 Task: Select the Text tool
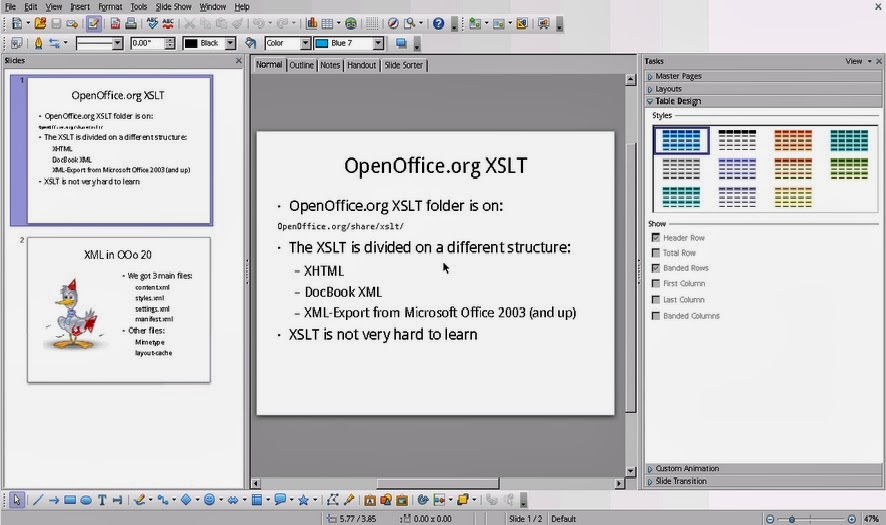pos(102,500)
